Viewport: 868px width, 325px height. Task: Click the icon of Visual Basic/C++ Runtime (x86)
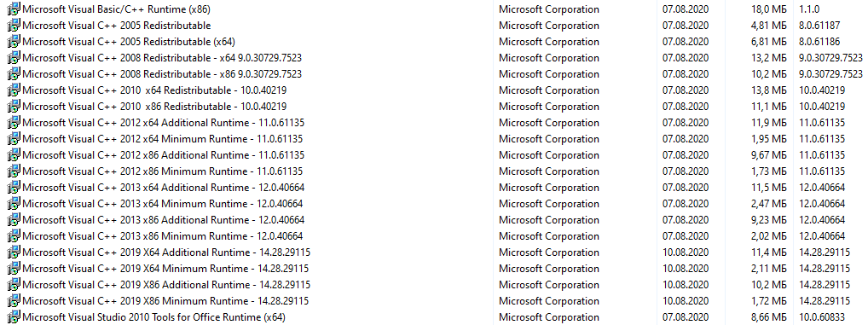coord(14,9)
